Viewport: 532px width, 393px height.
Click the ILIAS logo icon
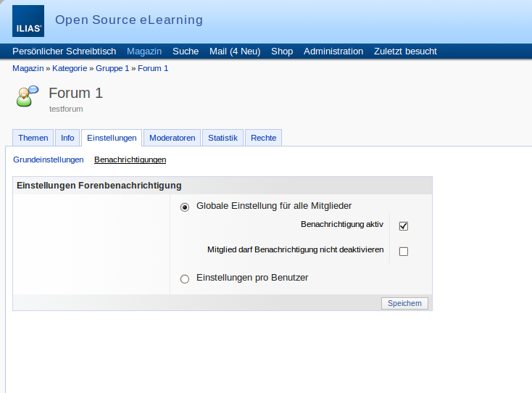point(28,21)
